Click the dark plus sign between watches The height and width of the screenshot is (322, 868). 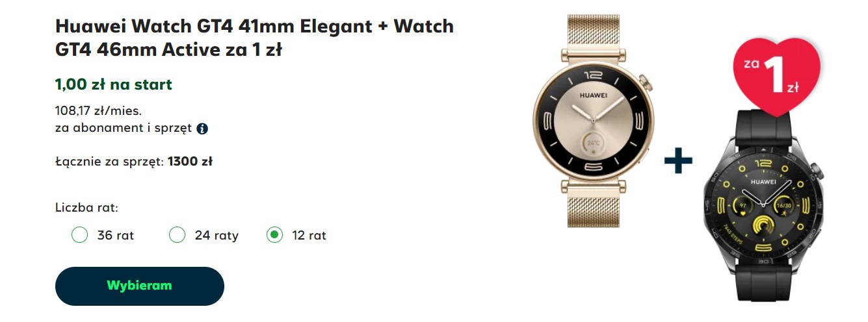coord(678,160)
